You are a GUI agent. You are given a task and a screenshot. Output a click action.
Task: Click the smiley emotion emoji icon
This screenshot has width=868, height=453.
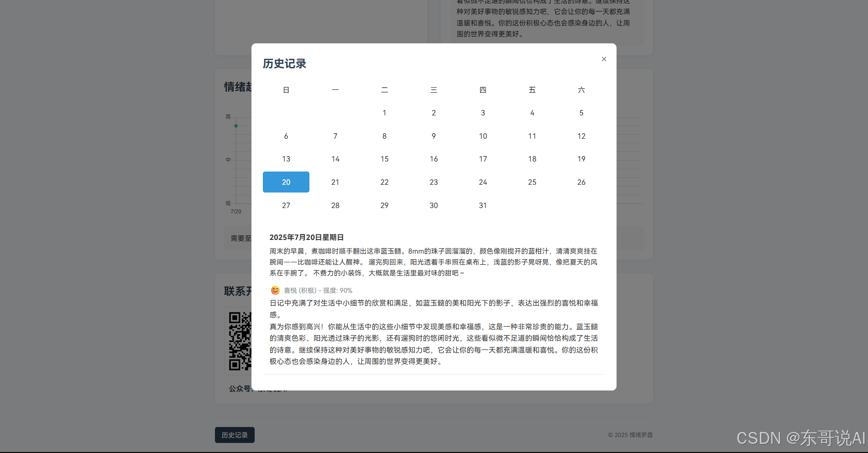click(x=275, y=290)
